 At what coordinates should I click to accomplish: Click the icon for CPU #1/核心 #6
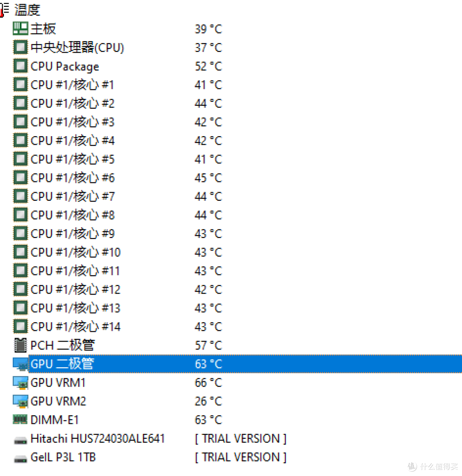(21, 178)
